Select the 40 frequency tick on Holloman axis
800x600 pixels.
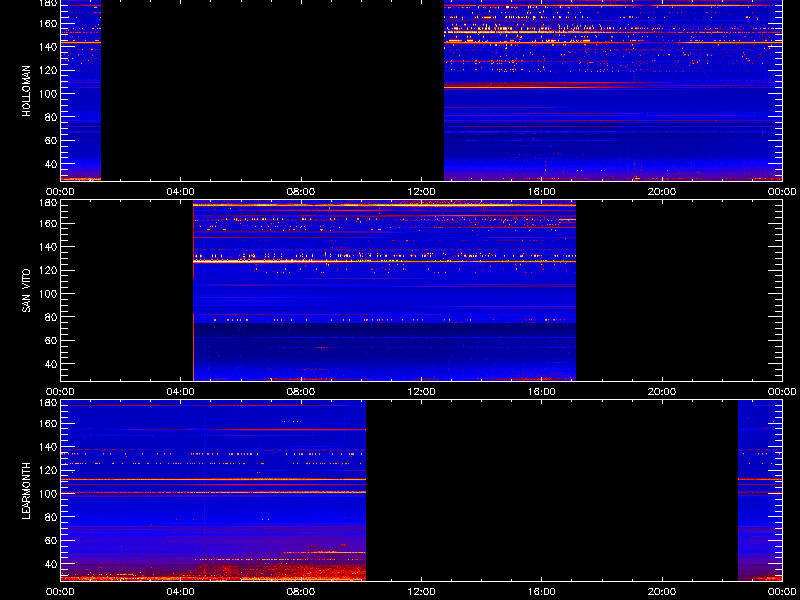[x=52, y=164]
